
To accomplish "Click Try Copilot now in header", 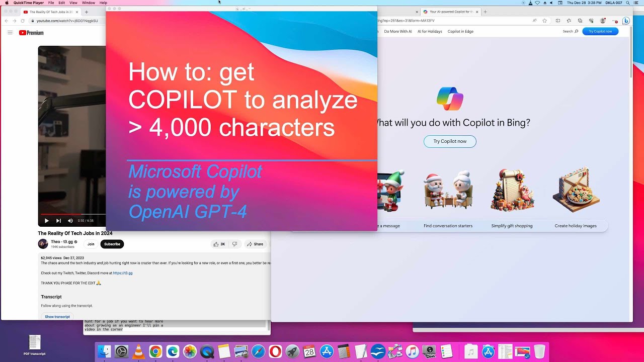I will click(600, 31).
